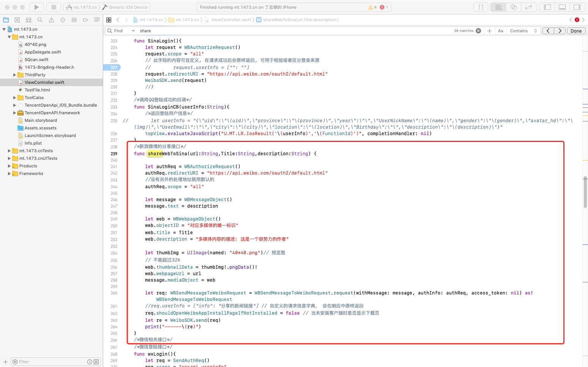The height and width of the screenshot is (367, 588).
Task: Toggle case sensitive Aa matching
Action: click(x=501, y=31)
